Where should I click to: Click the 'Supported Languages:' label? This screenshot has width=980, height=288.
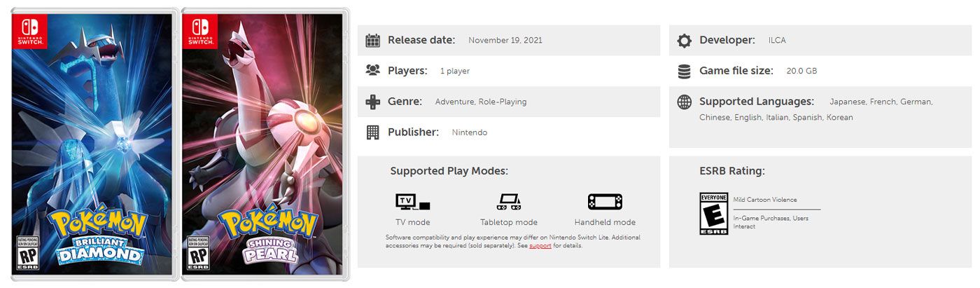757,102
